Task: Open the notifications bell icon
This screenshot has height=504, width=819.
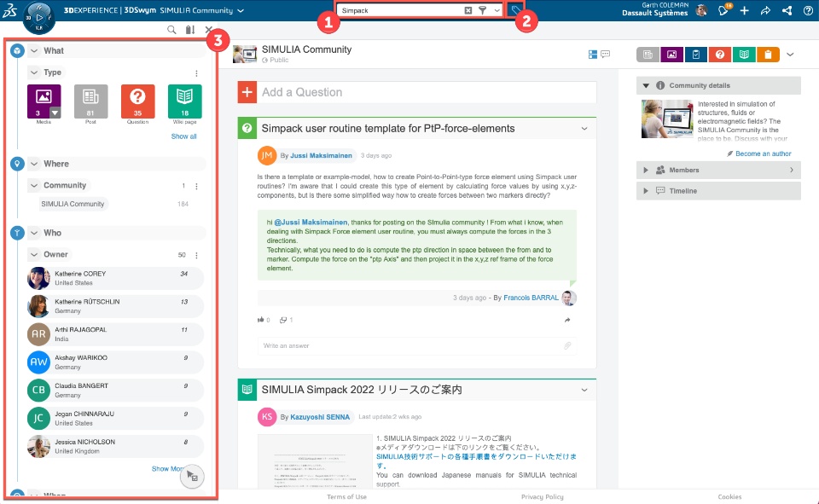Action: coord(724,10)
